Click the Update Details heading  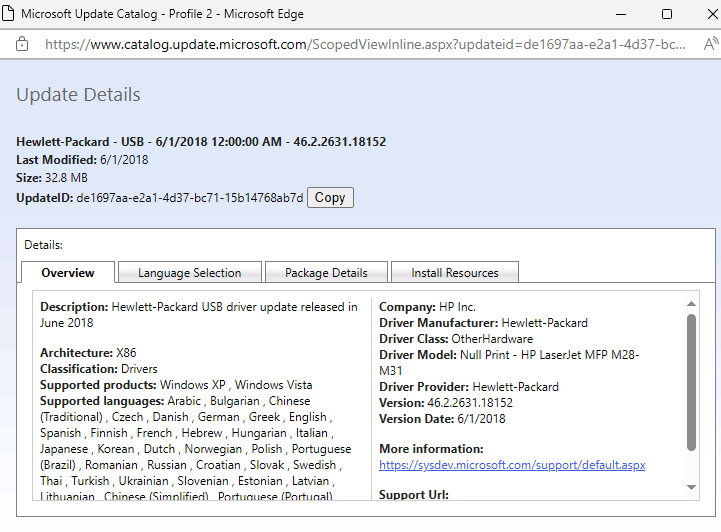(x=78, y=94)
